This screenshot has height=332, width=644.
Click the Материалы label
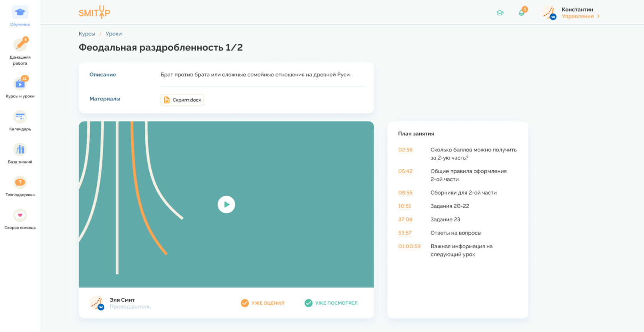105,99
